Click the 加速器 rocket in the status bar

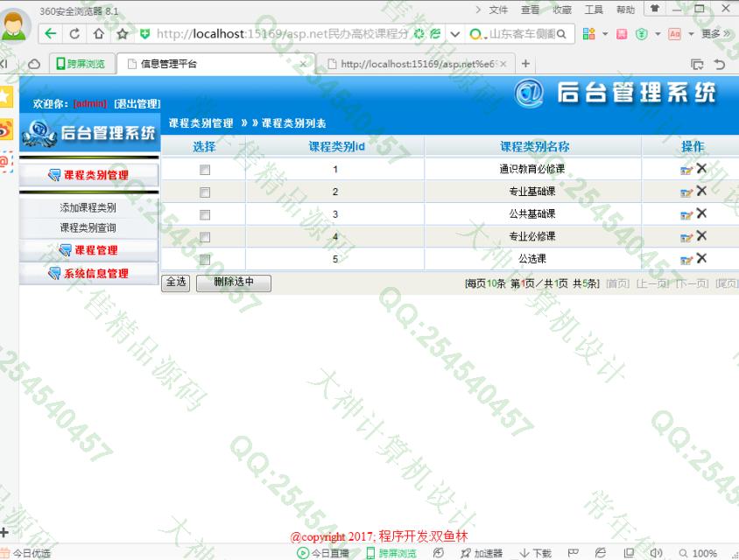coord(482,553)
